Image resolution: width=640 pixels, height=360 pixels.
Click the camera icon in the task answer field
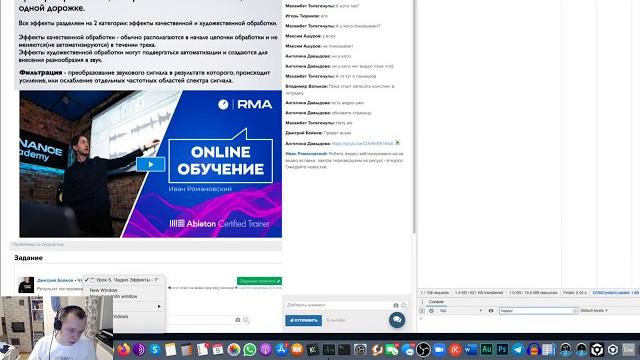pyautogui.click(x=238, y=320)
